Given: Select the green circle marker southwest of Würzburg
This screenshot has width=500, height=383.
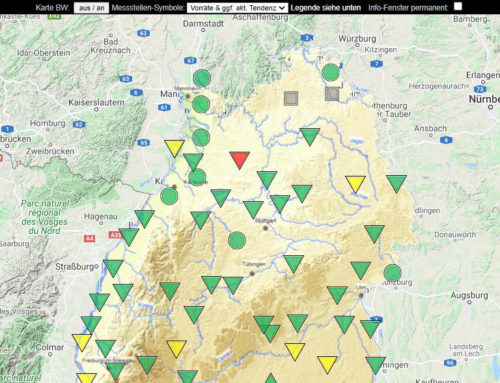Looking at the screenshot, I should (331, 72).
